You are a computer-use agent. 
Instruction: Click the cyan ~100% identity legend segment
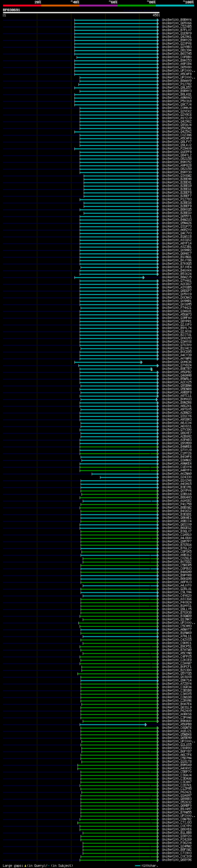[175, 6]
